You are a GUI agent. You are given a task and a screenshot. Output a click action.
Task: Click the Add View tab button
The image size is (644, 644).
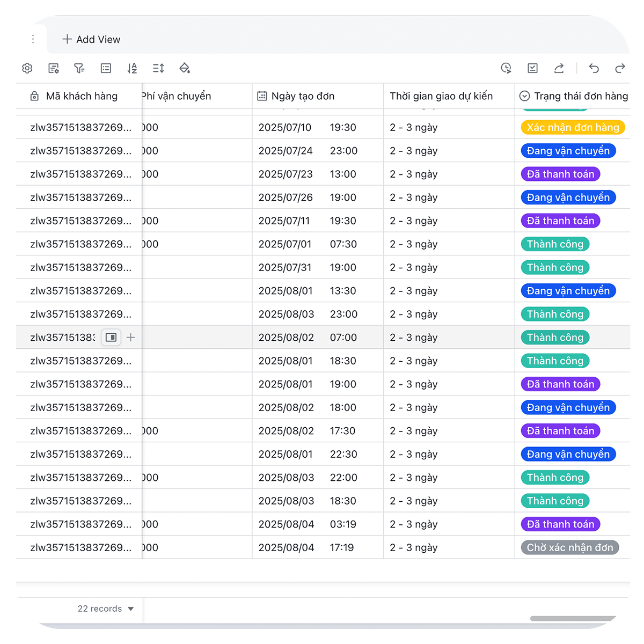point(91,39)
